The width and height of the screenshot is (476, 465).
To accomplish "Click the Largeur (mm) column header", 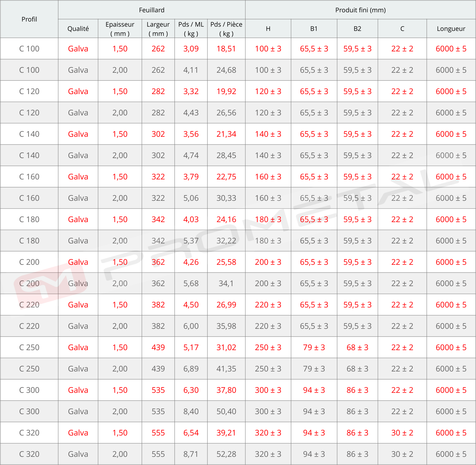I will coord(158,29).
